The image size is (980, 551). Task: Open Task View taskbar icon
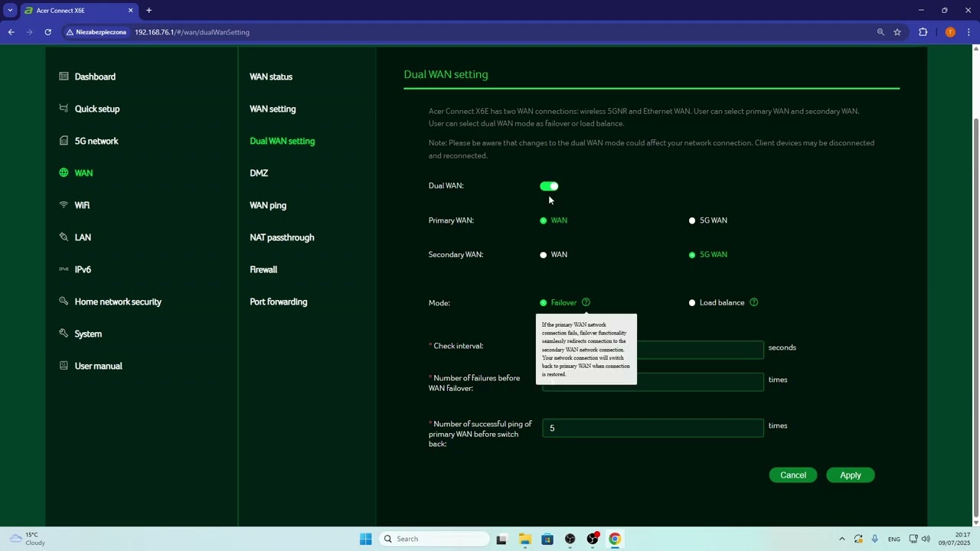point(501,539)
